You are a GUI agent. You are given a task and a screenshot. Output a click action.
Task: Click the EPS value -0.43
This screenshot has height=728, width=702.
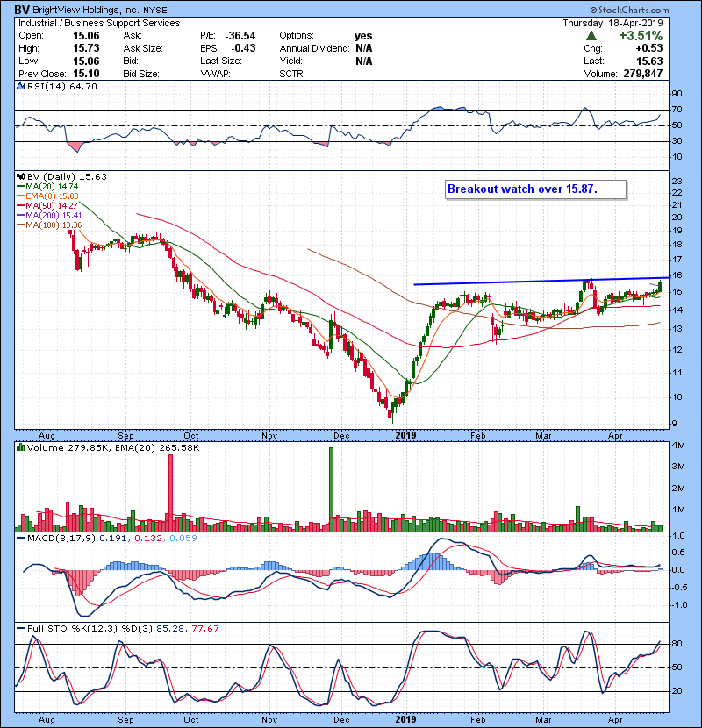pos(243,48)
